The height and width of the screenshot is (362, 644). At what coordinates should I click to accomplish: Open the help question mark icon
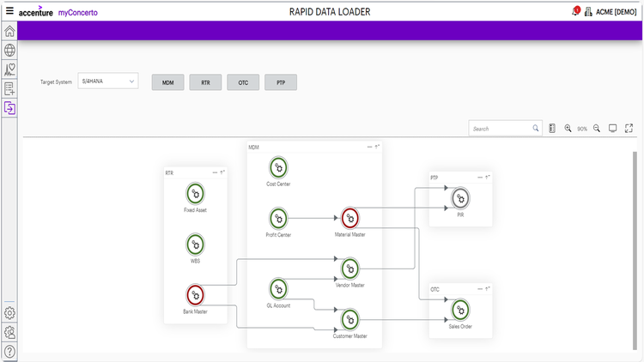(9, 352)
